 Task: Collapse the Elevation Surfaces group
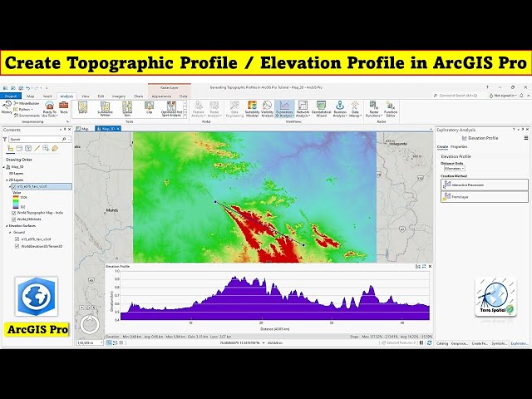click(x=7, y=225)
